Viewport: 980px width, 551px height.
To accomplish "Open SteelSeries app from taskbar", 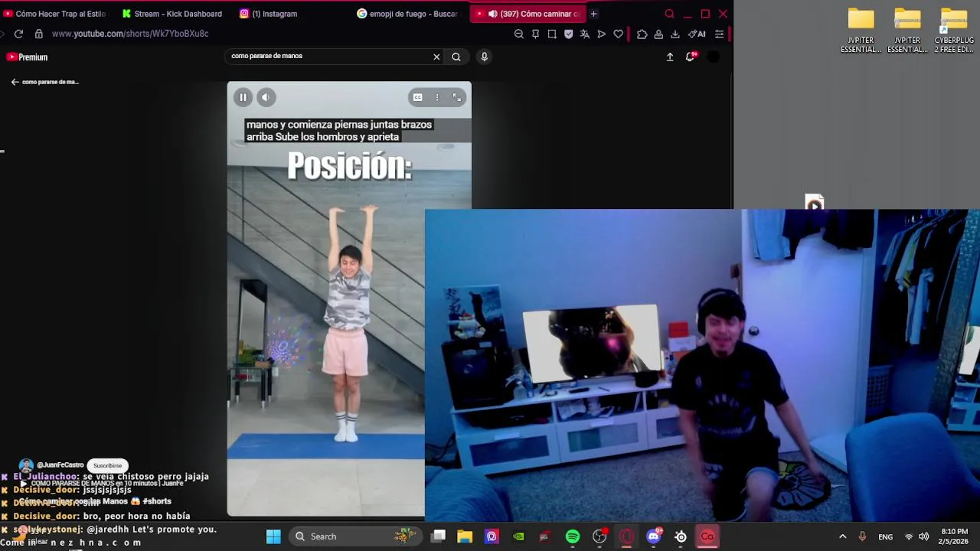I will click(x=680, y=536).
